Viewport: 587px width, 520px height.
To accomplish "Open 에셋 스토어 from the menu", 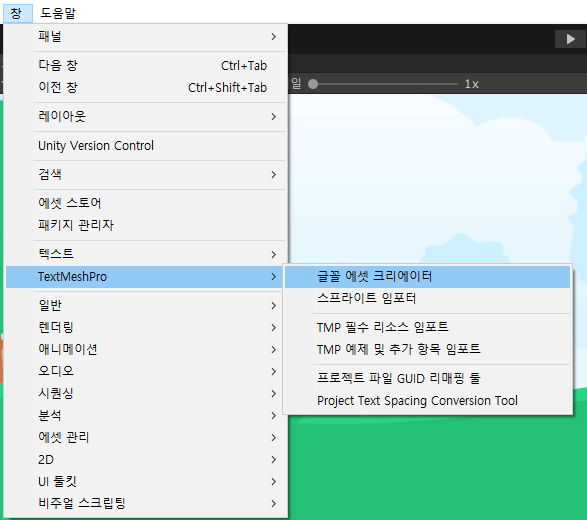I will (x=146, y=203).
